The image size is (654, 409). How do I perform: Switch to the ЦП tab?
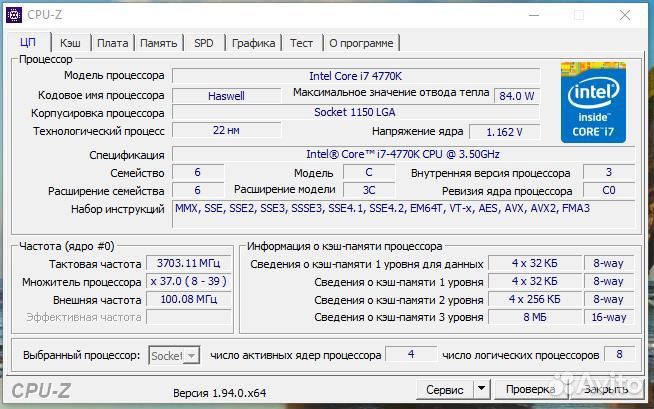click(28, 42)
